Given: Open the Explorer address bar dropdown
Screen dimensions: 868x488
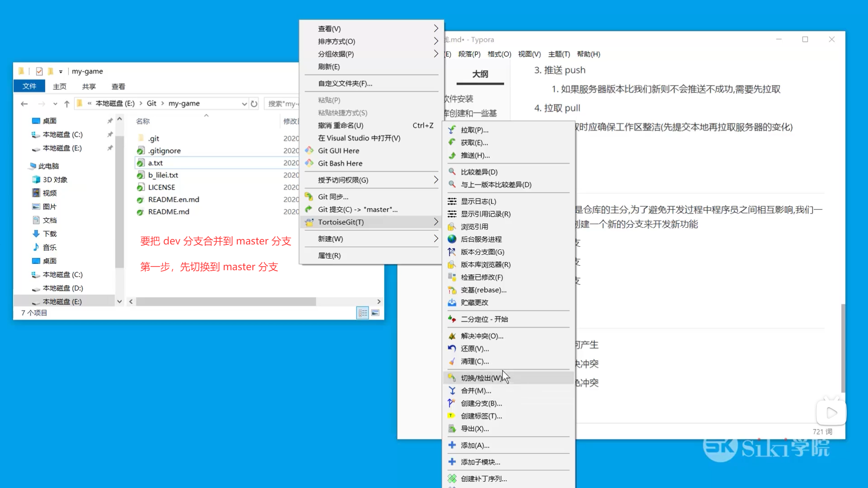Looking at the screenshot, I should coord(244,103).
